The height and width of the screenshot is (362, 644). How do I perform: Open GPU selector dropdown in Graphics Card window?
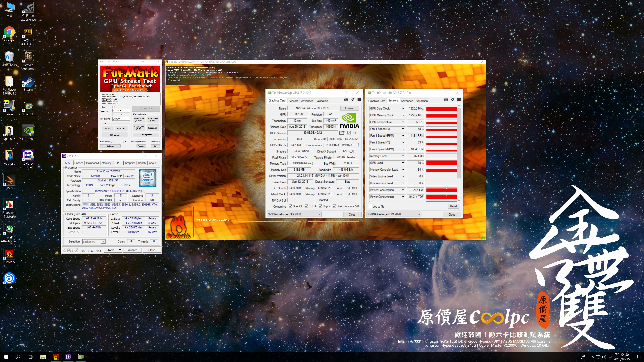pyautogui.click(x=294, y=214)
